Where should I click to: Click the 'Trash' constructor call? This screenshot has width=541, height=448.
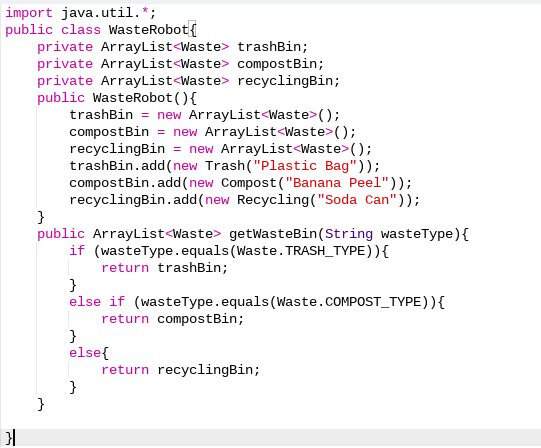click(225, 166)
